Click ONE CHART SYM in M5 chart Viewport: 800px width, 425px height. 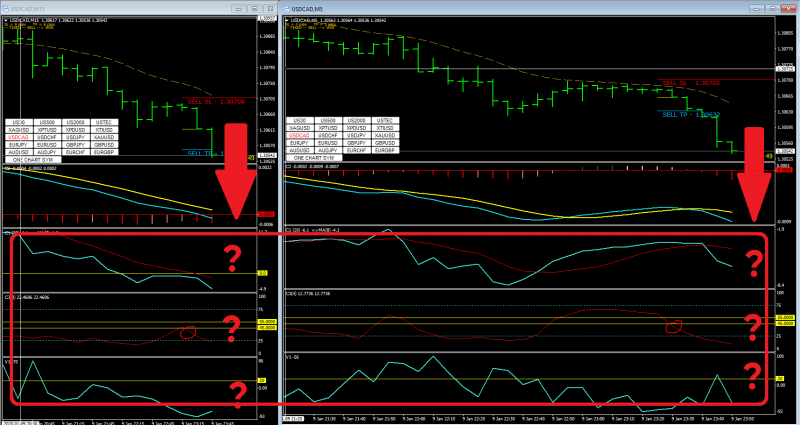(314, 158)
